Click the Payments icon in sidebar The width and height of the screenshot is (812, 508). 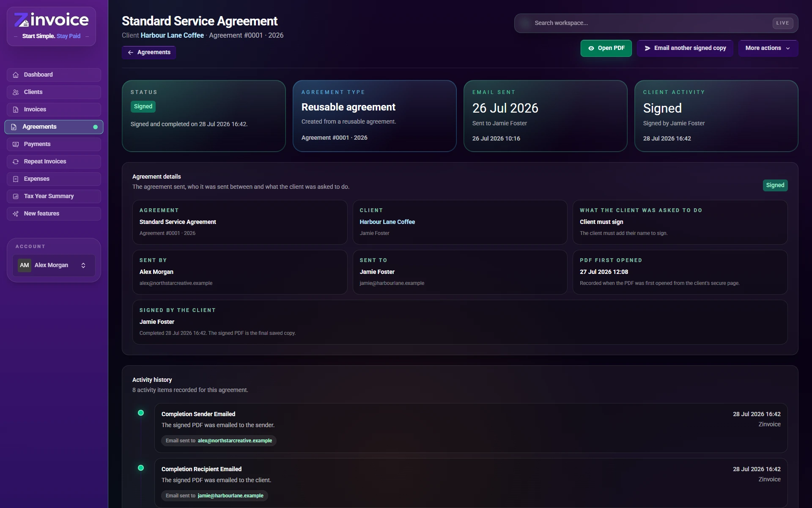16,144
